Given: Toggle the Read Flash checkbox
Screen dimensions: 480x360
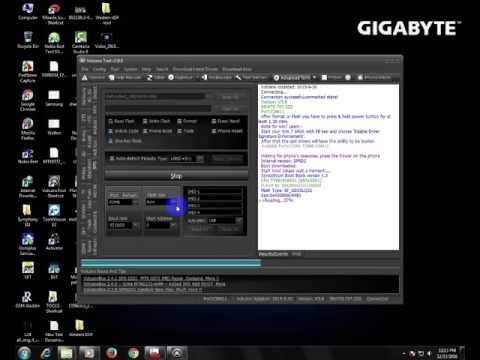Looking at the screenshot, I should [x=111, y=121].
